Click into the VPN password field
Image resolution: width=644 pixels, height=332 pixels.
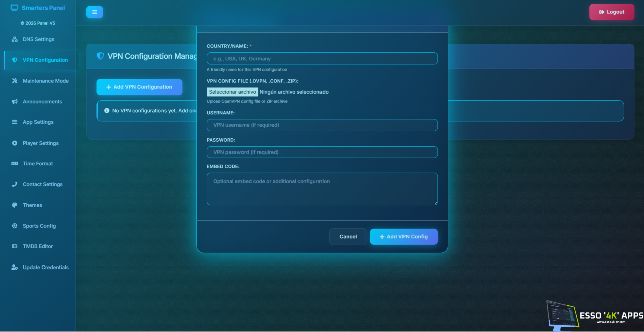322,152
